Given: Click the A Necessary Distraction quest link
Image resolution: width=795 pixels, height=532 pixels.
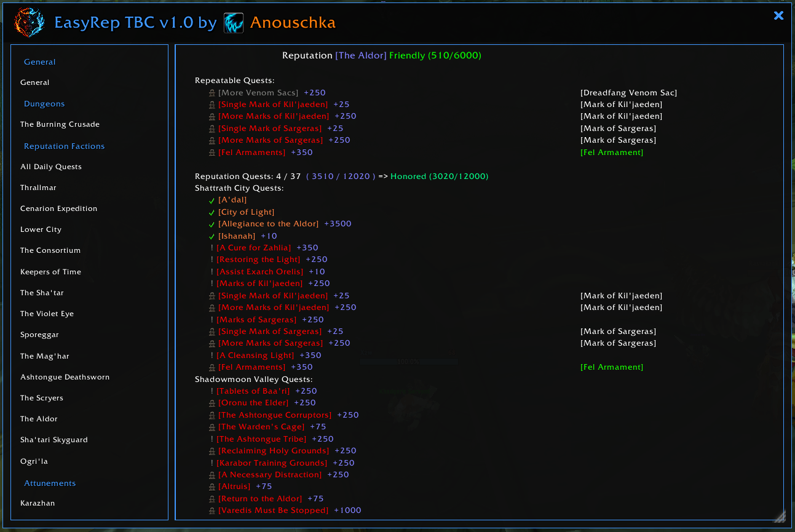Looking at the screenshot, I should [270, 475].
